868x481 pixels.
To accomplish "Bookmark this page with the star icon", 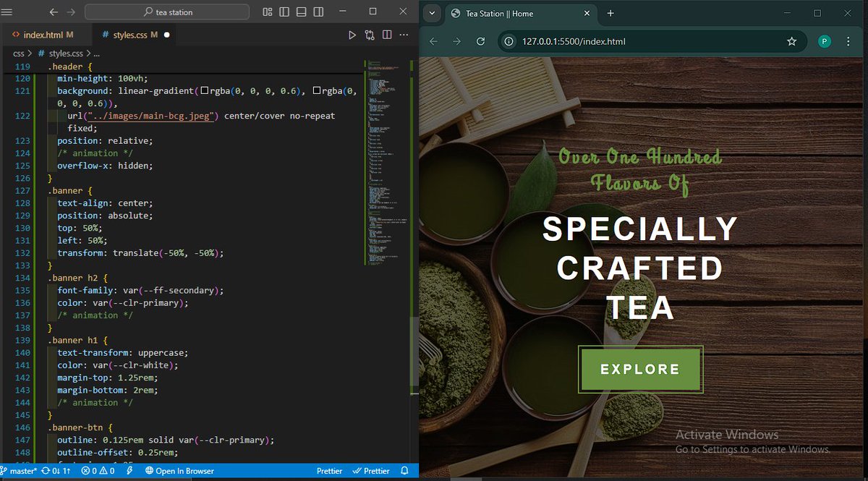I will (x=792, y=41).
